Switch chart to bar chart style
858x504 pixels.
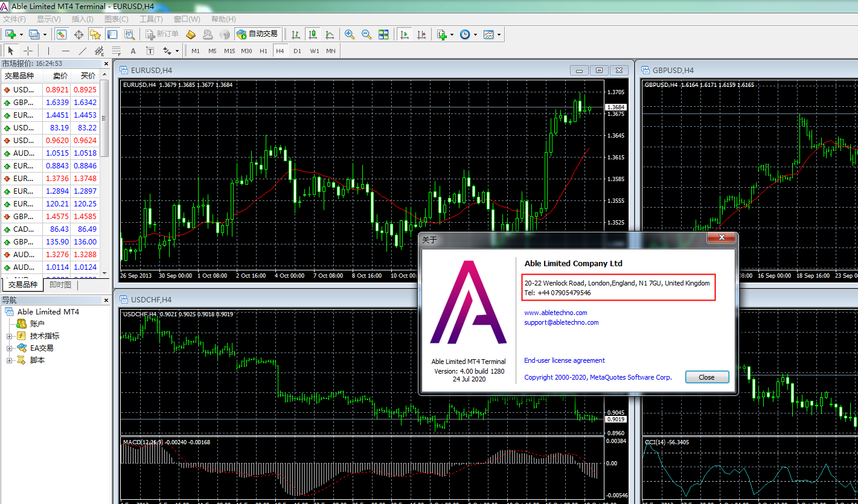[296, 34]
